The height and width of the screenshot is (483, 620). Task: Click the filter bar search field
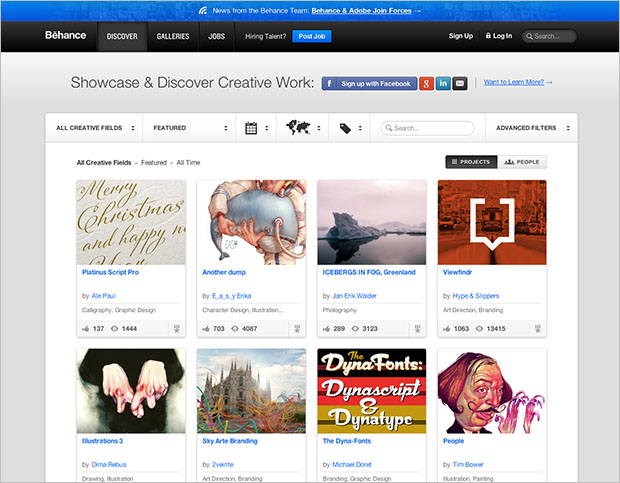coord(427,128)
